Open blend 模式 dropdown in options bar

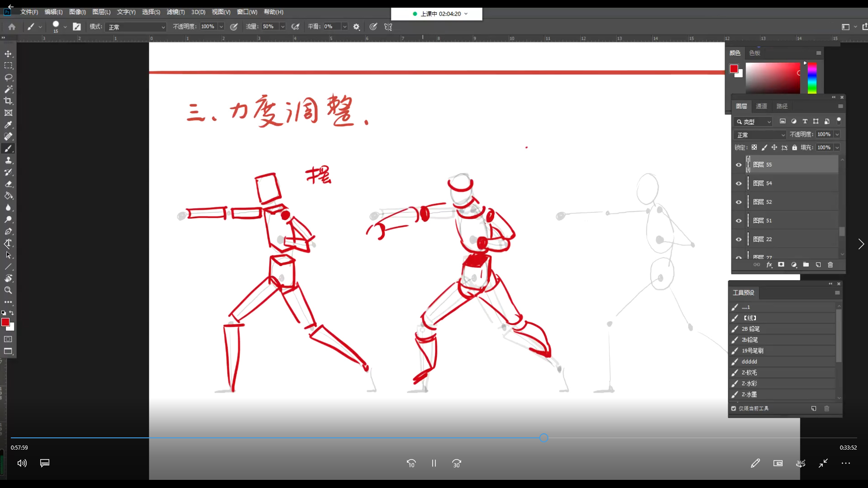coord(136,27)
